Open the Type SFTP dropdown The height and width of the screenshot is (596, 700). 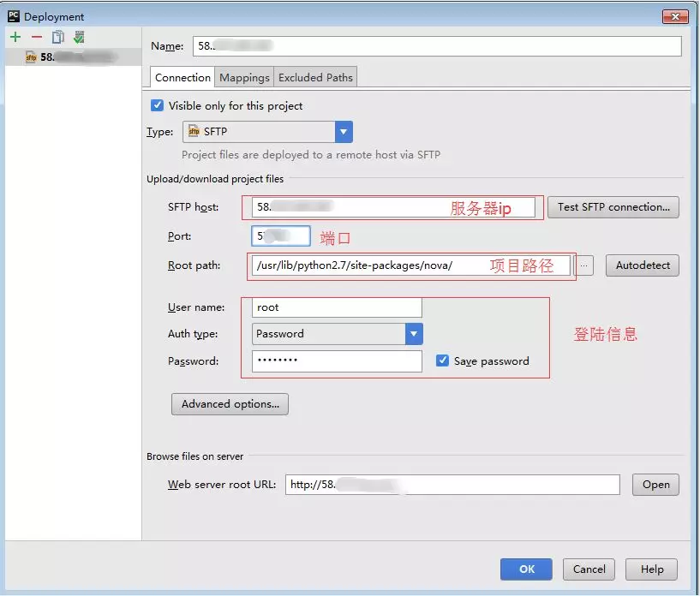(267, 132)
